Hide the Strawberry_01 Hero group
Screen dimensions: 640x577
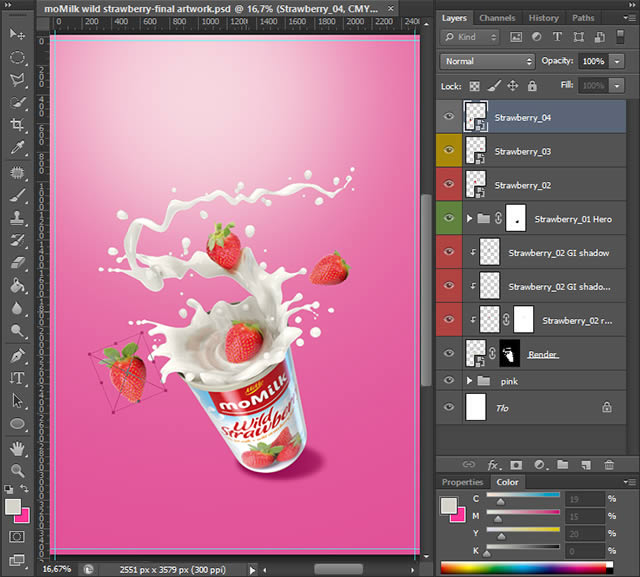tap(449, 218)
